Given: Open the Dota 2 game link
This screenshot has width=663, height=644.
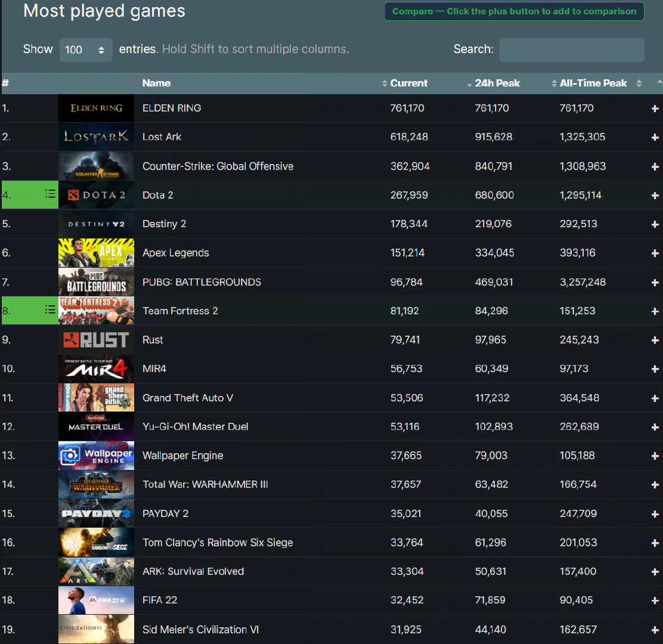Looking at the screenshot, I should point(158,195).
